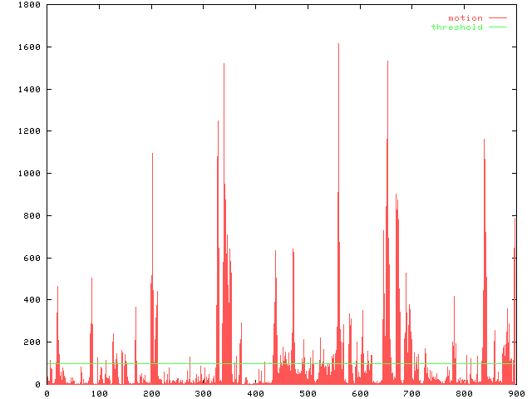Click the red motion legend line sample
This screenshot has height=399, width=532.
point(497,17)
